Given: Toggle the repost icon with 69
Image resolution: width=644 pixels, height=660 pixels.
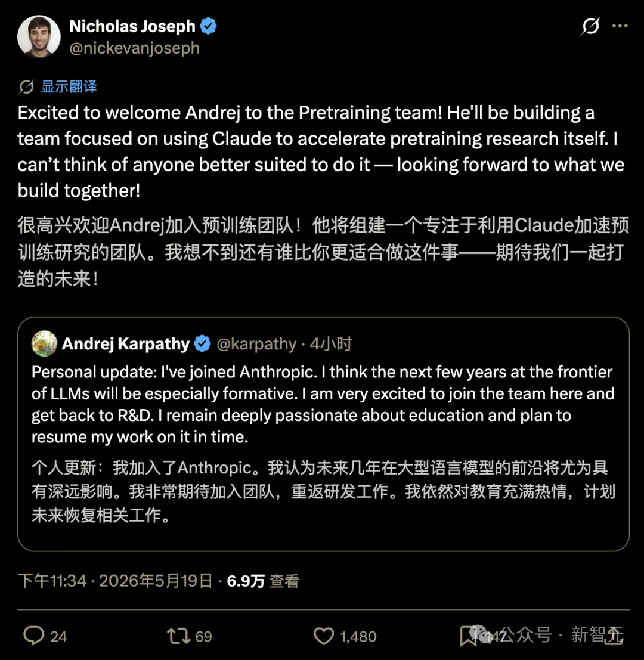Looking at the screenshot, I should tap(179, 636).
